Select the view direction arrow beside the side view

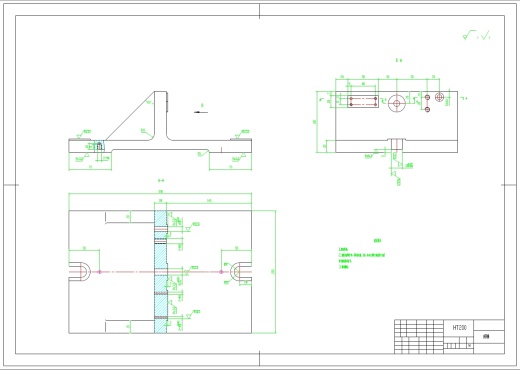tap(201, 112)
